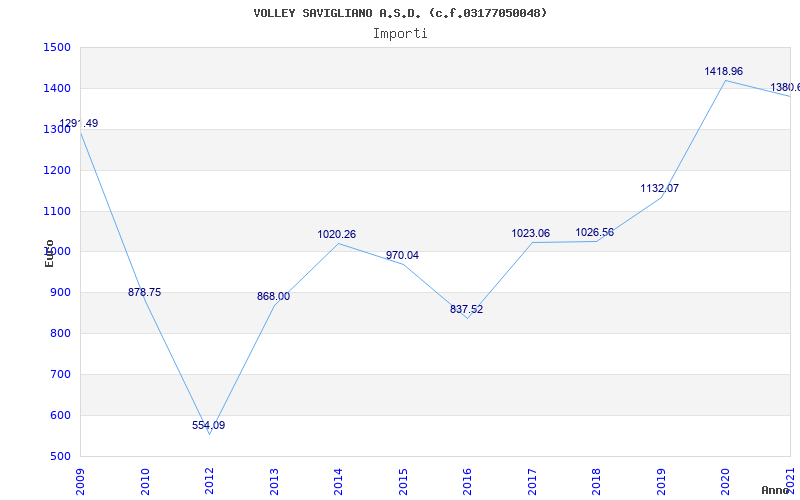Click the 700 y-axis tick label
The image size is (800, 500).
60,374
